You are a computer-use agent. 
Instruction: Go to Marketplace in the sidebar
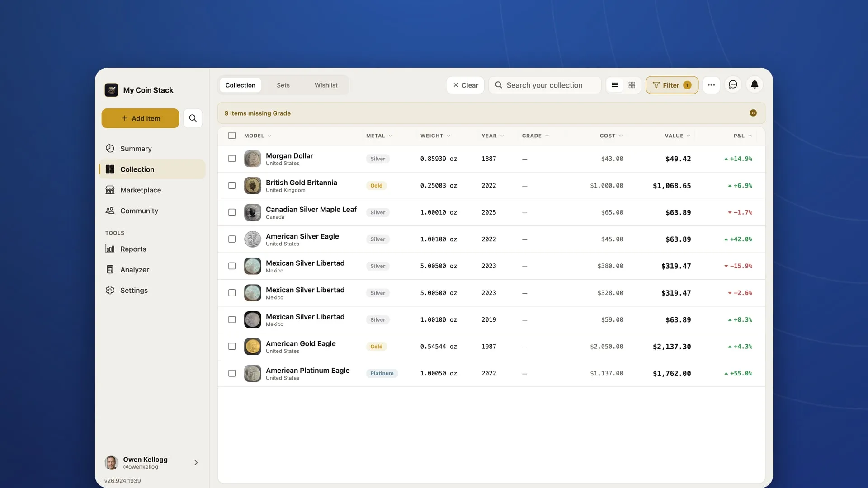(152, 190)
